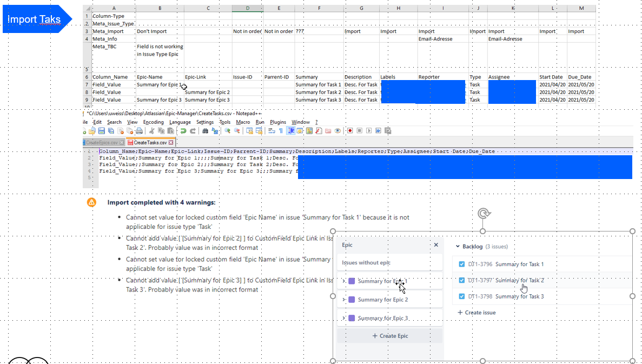Viewport: 642px width, 364px height.
Task: Select column header D in the spreadsheet
Action: click(247, 8)
